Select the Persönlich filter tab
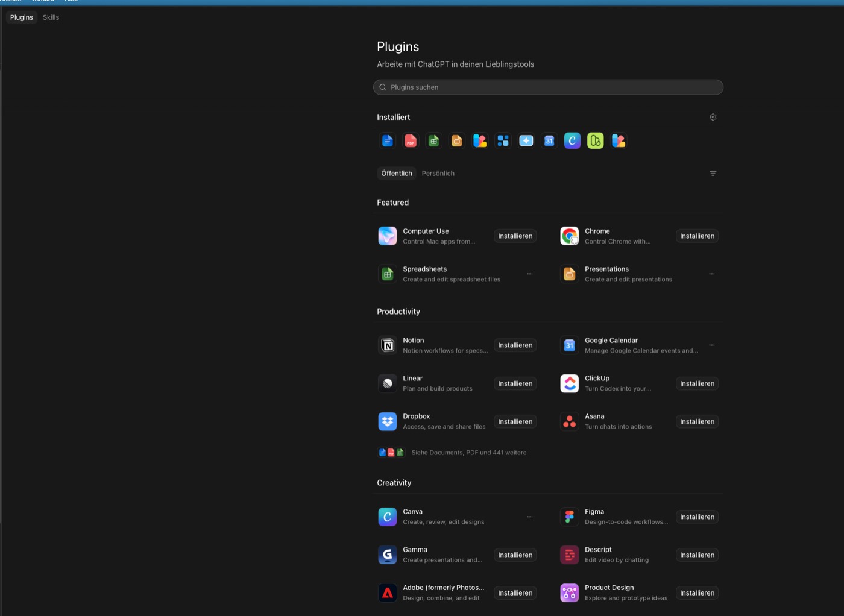The width and height of the screenshot is (844, 616). coord(438,174)
